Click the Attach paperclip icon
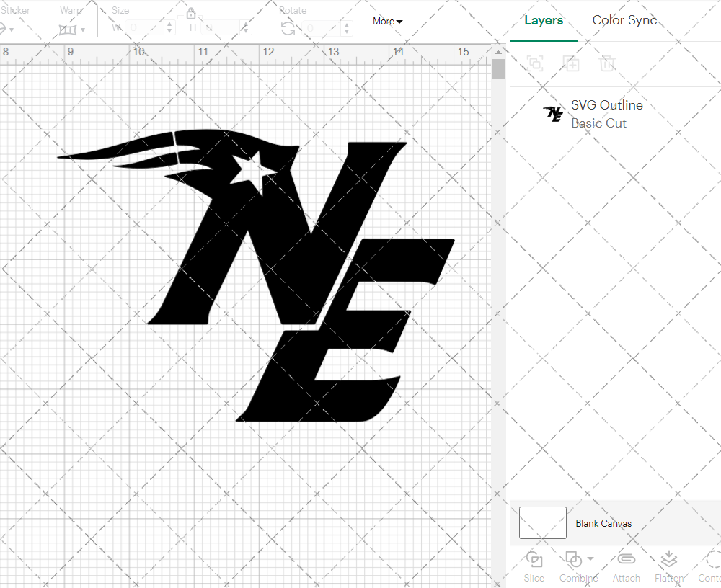Image resolution: width=721 pixels, height=588 pixels. coord(626,560)
